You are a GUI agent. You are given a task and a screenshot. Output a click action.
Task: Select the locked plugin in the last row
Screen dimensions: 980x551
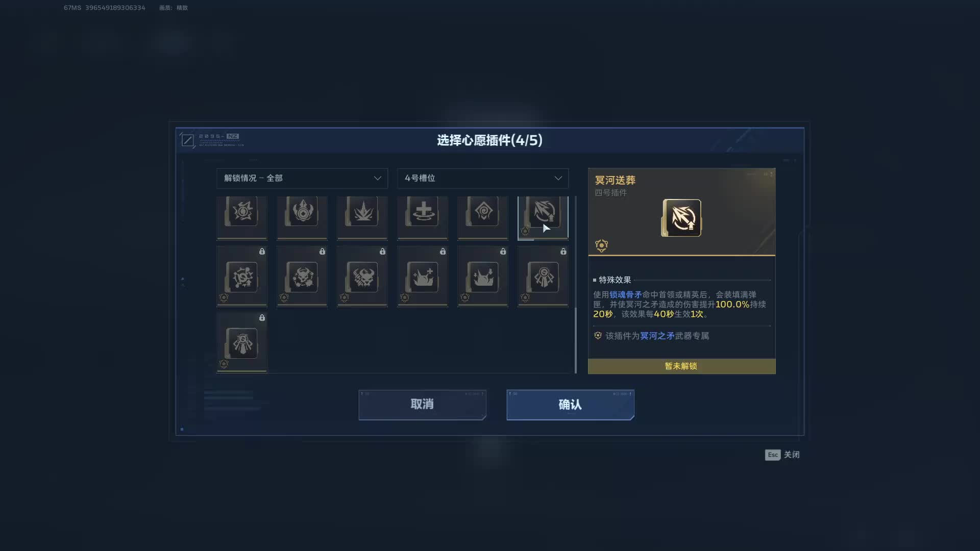tap(242, 343)
